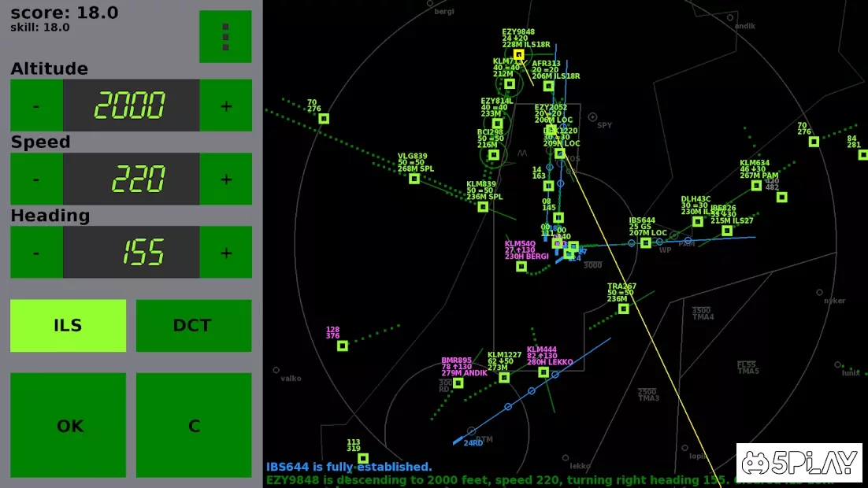Image resolution: width=868 pixels, height=488 pixels.
Task: Select aircraft KLM1227 on radar
Action: tap(504, 378)
